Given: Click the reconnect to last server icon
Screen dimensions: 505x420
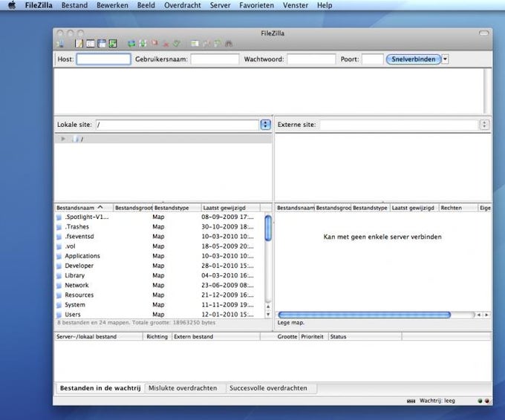Looking at the screenshot, I should (177, 44).
